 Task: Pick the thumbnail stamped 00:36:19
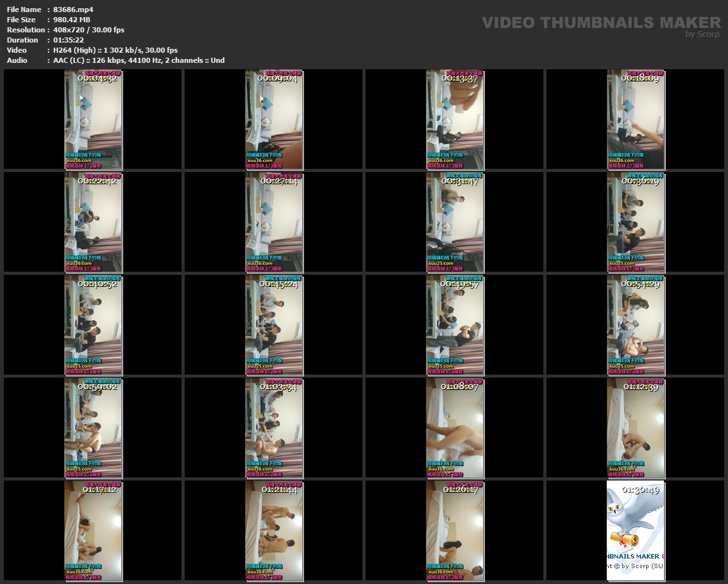pyautogui.click(x=635, y=222)
